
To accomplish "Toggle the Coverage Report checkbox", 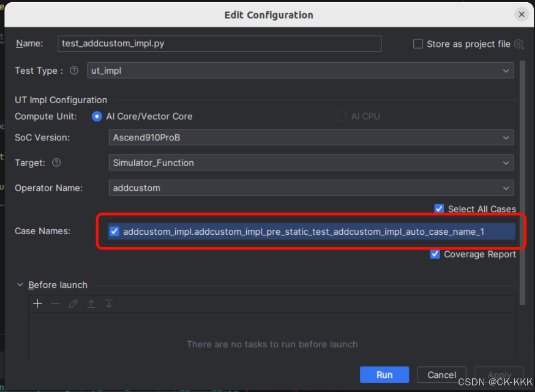I will (x=435, y=254).
